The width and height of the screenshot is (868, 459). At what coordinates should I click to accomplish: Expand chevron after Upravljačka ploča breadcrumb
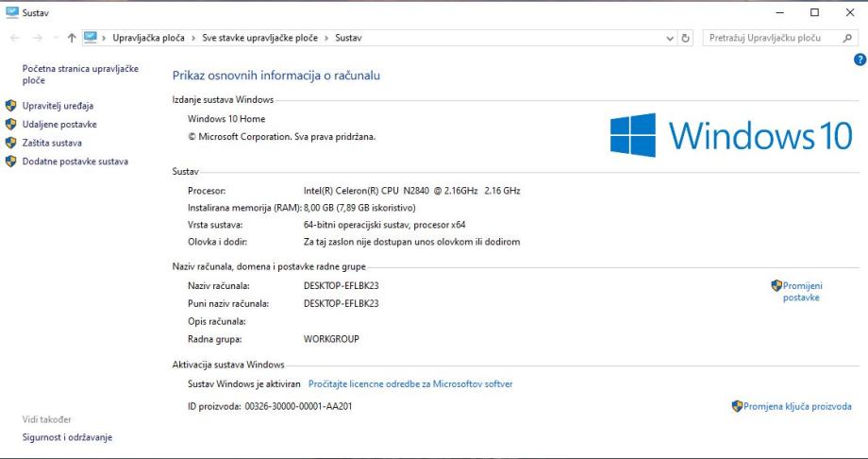coord(193,38)
